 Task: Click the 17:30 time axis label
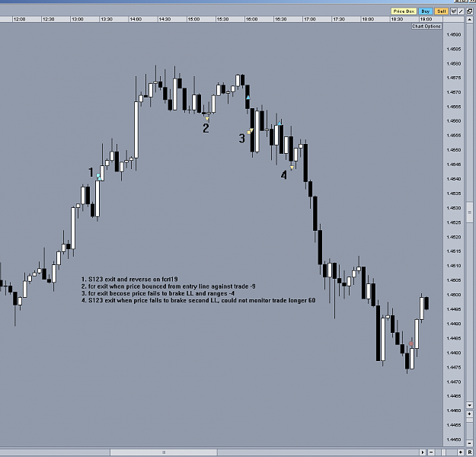pyautogui.click(x=338, y=19)
